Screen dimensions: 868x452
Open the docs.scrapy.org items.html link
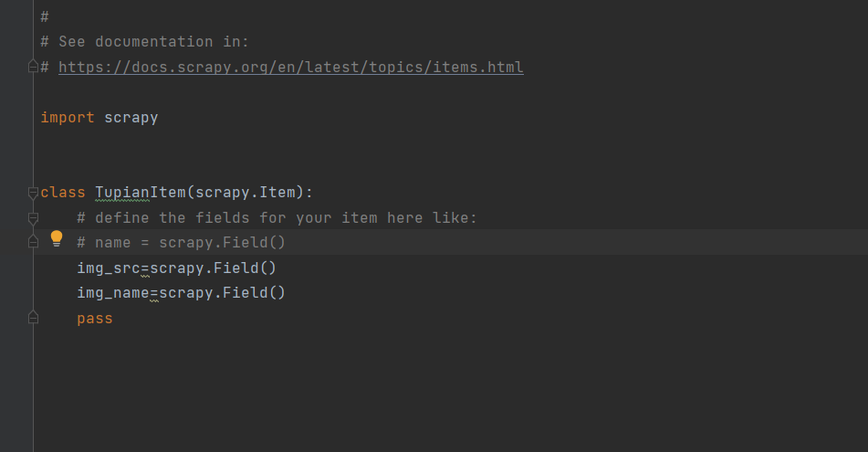point(290,67)
